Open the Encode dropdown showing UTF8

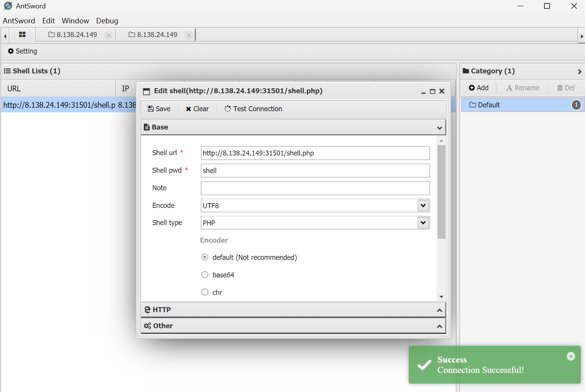click(x=423, y=206)
